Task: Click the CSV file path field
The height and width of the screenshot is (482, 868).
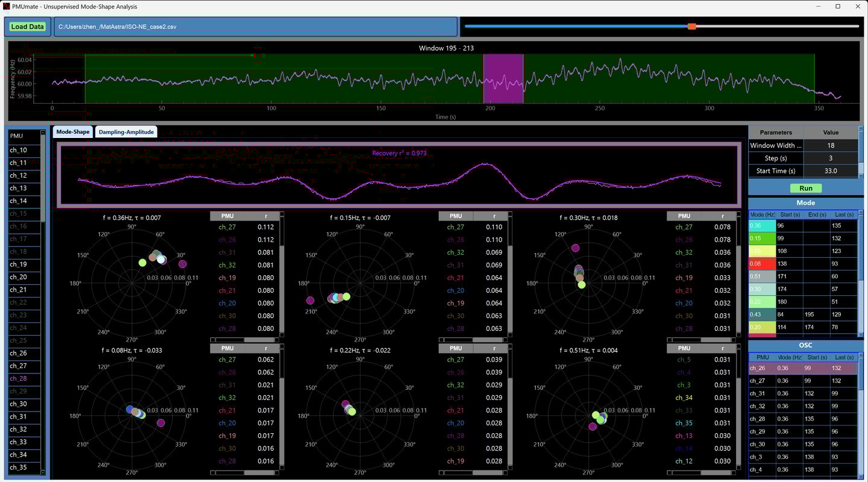Action: [256, 27]
